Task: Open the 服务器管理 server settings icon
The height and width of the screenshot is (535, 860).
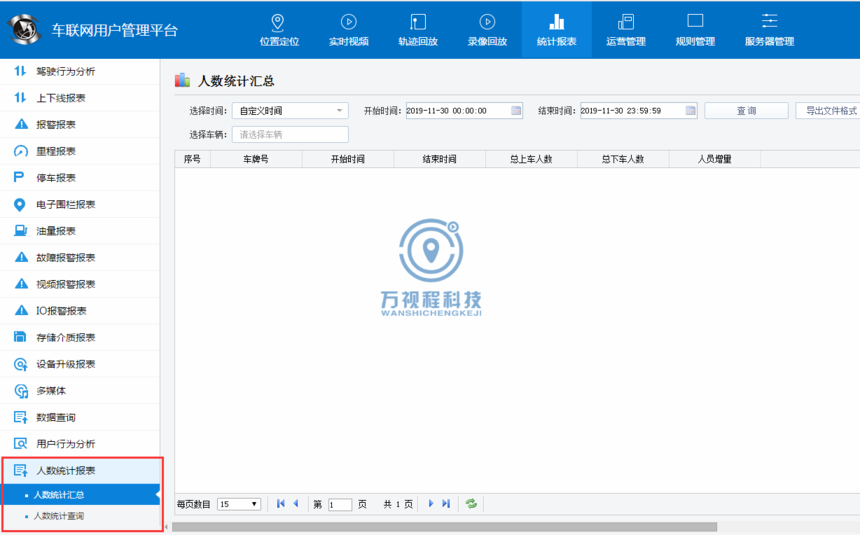Action: (770, 21)
